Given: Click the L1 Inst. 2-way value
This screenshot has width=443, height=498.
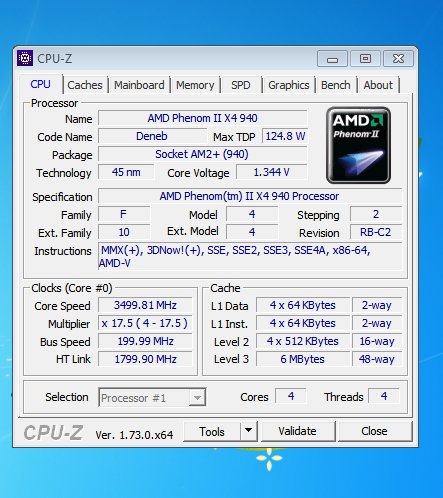Looking at the screenshot, I should [377, 323].
